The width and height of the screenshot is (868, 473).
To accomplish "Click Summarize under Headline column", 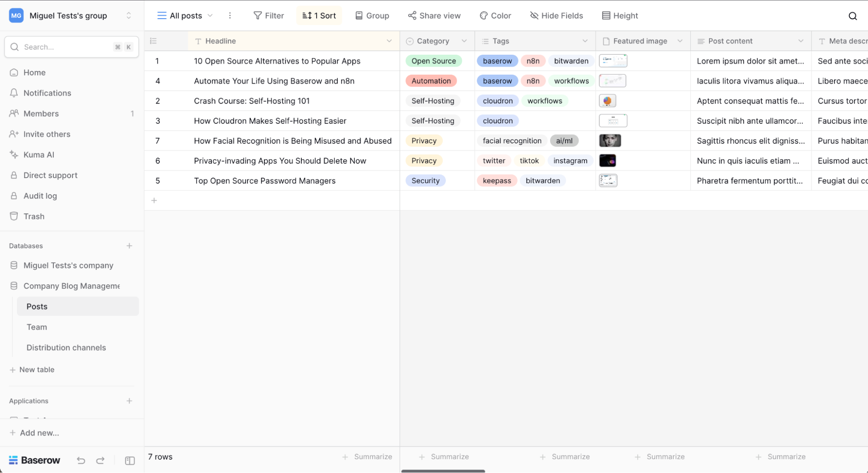I will coord(367,457).
